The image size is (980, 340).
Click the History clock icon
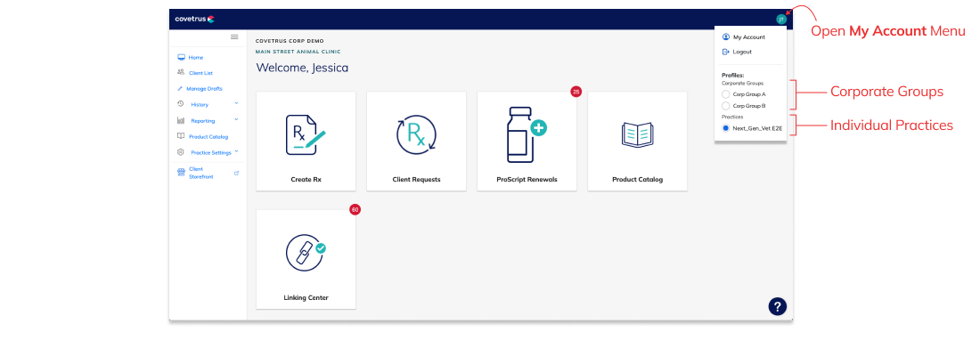[x=181, y=104]
